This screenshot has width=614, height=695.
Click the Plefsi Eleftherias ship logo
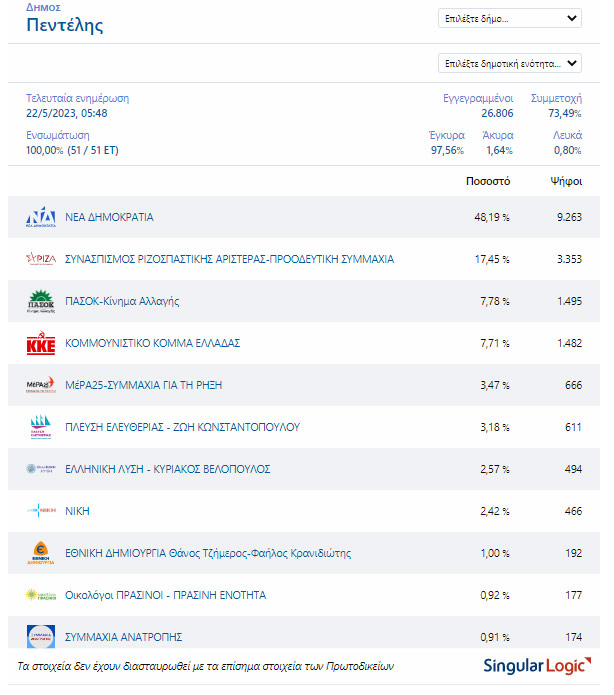41,427
